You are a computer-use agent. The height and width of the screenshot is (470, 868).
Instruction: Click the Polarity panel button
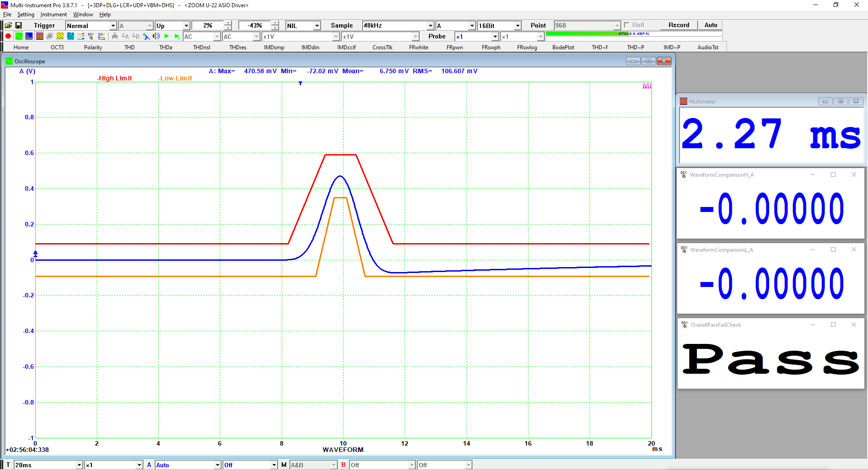click(93, 47)
